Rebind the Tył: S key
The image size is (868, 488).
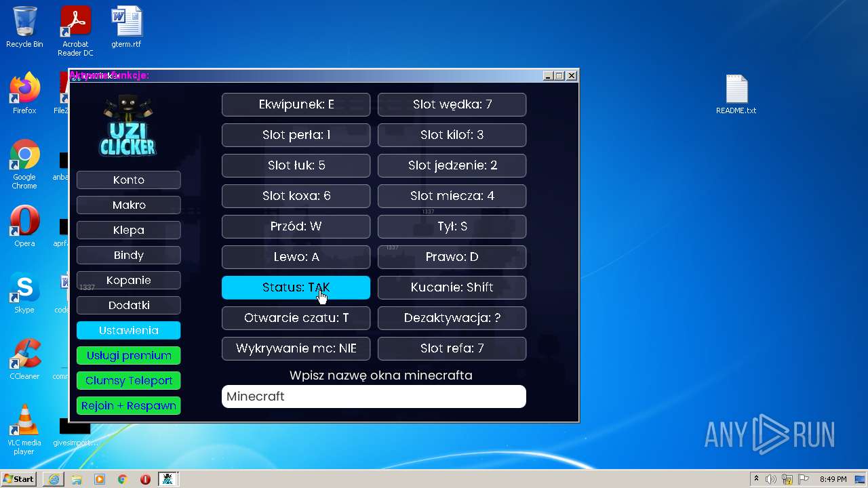pos(452,226)
